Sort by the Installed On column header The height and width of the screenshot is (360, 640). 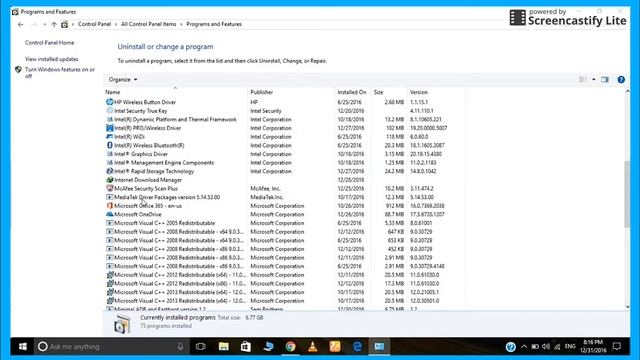351,92
